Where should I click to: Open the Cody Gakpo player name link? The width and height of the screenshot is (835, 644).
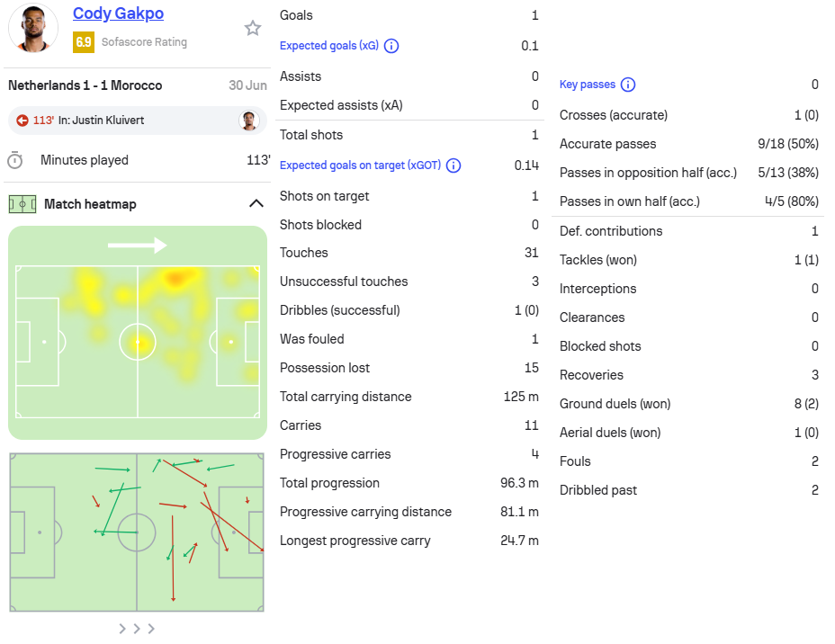click(x=118, y=13)
